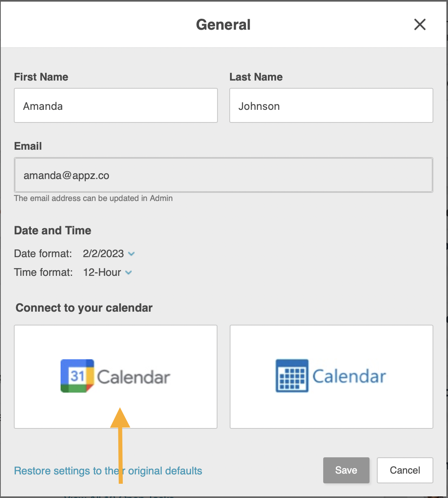The image size is (448, 498).
Task: Click the Email field with amanda@appz.co
Action: (223, 175)
